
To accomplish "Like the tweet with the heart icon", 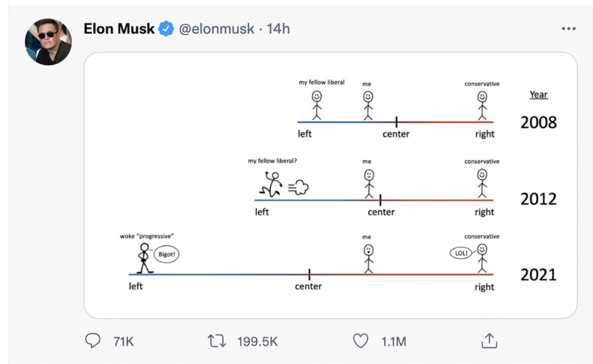I will (x=361, y=341).
